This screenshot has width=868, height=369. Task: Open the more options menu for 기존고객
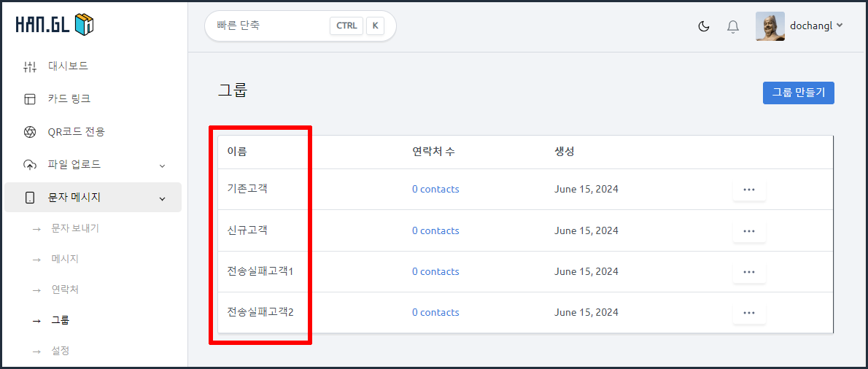pos(749,189)
